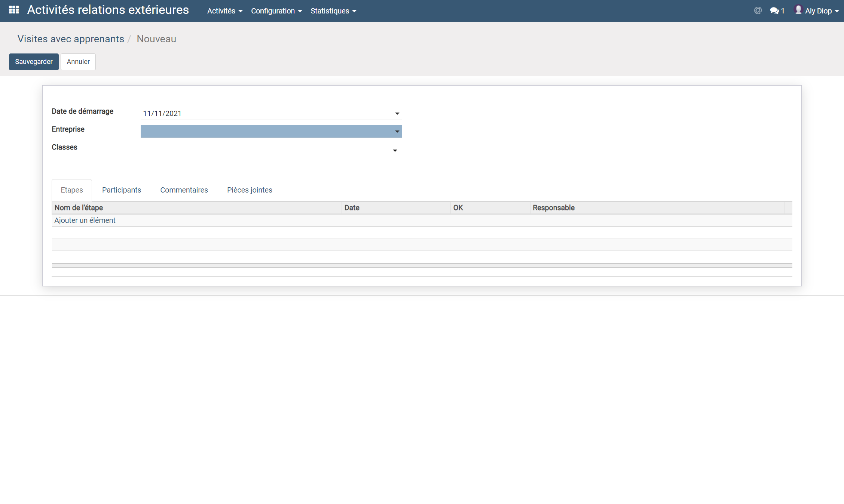The image size is (844, 504).
Task: Switch to the Participants tab
Action: pyautogui.click(x=122, y=190)
